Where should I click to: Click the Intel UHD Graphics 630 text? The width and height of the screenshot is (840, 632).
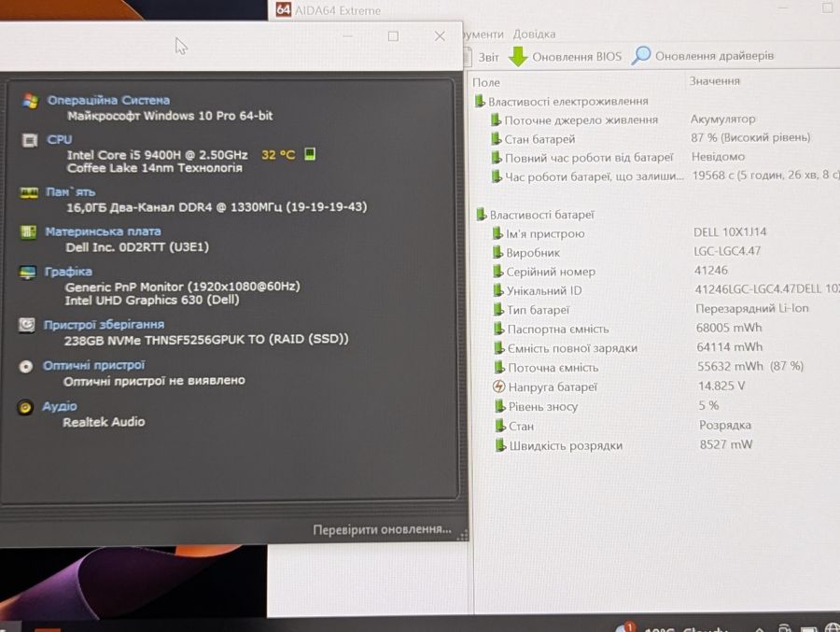point(151,301)
